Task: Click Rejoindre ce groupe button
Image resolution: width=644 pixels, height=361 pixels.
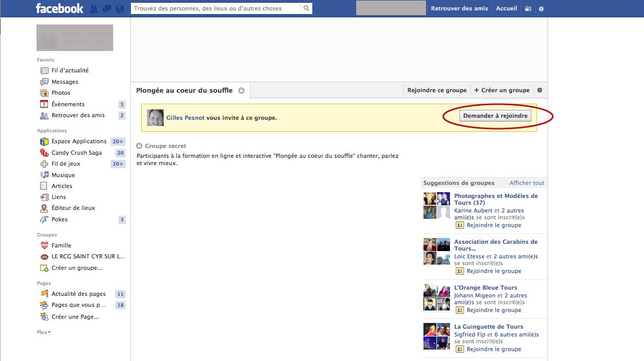Action: 436,90
